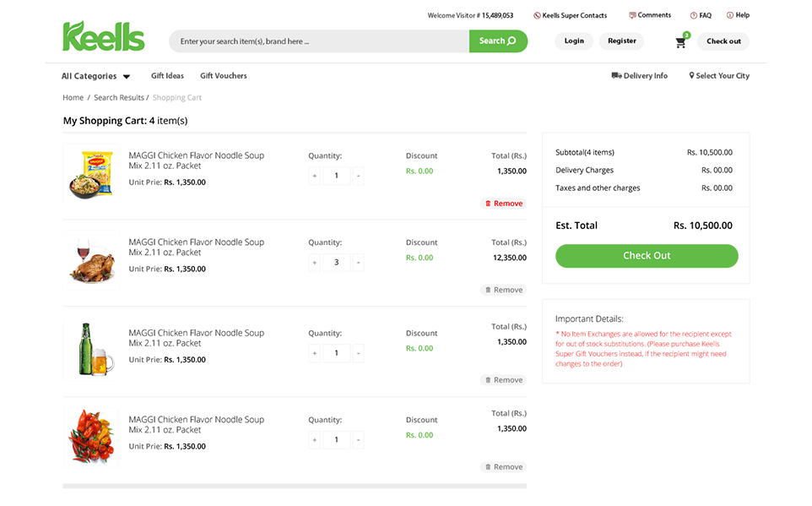Click the green Search button
Image resolution: width=812 pixels, height=506 pixels.
tap(497, 41)
